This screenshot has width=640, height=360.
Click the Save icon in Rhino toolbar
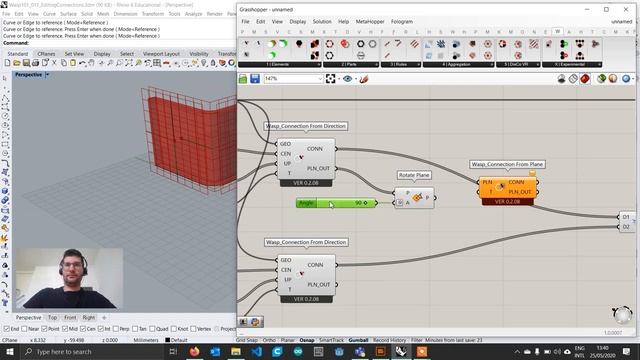tap(26, 63)
